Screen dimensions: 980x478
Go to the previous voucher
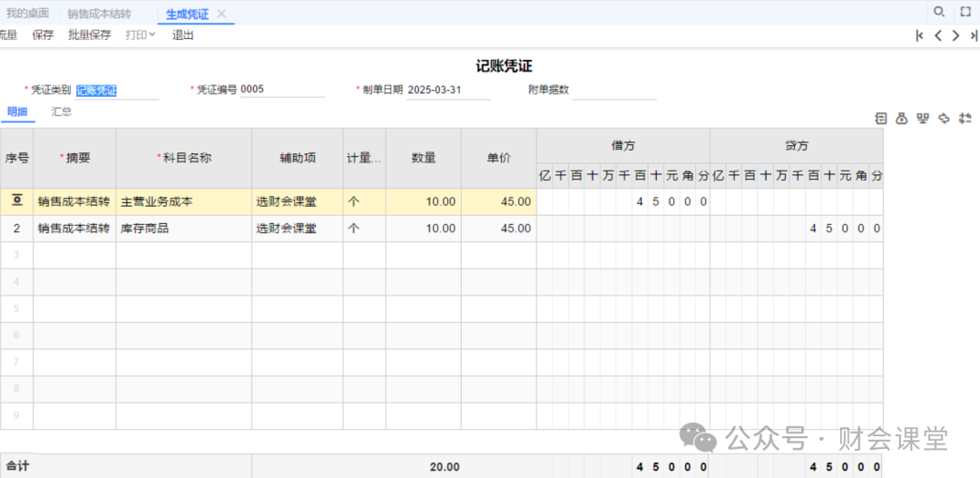[938, 35]
